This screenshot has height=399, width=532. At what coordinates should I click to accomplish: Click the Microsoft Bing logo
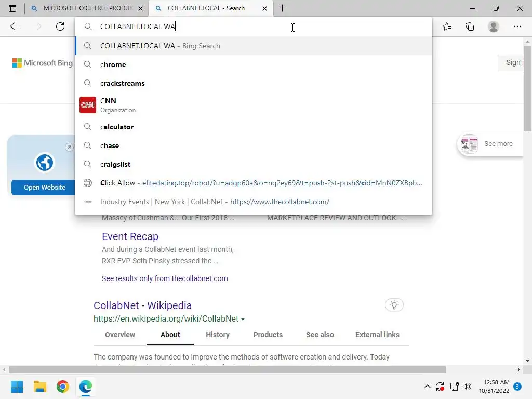[x=43, y=63]
